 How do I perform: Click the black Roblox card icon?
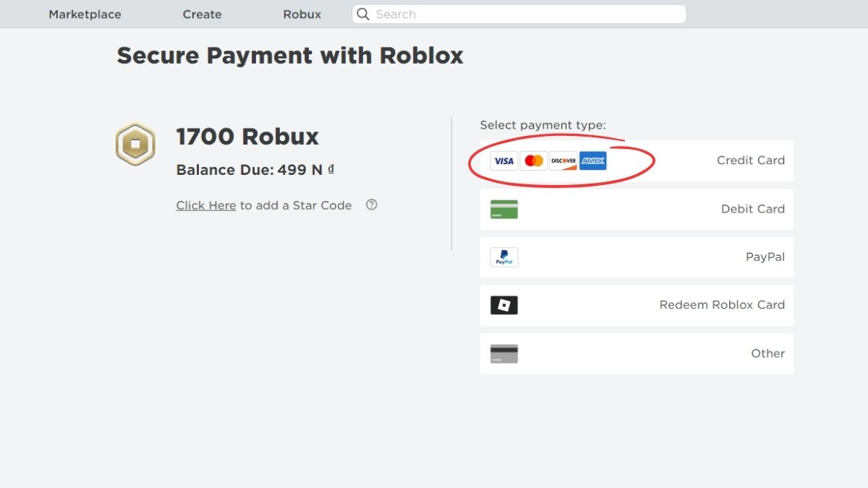[504, 305]
